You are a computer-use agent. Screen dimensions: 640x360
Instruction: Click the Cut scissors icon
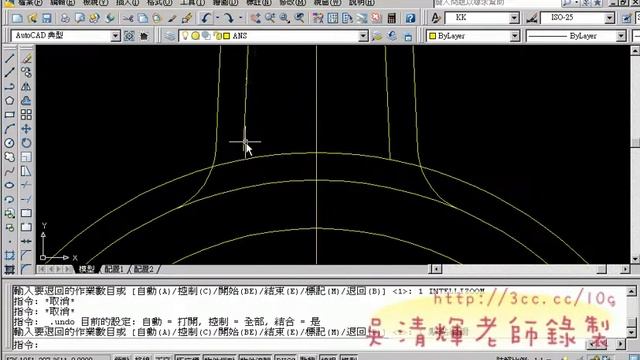pyautogui.click(x=128, y=18)
